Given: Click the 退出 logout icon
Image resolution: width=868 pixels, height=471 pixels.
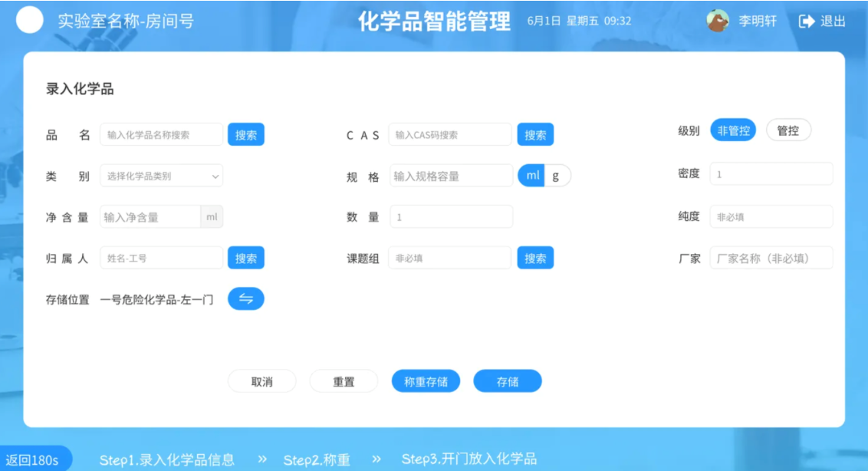Looking at the screenshot, I should tap(807, 21).
